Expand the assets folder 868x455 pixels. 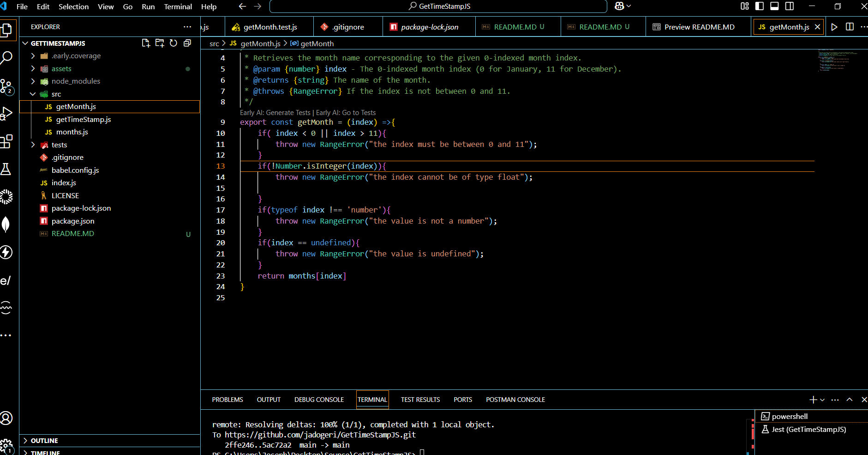(33, 68)
